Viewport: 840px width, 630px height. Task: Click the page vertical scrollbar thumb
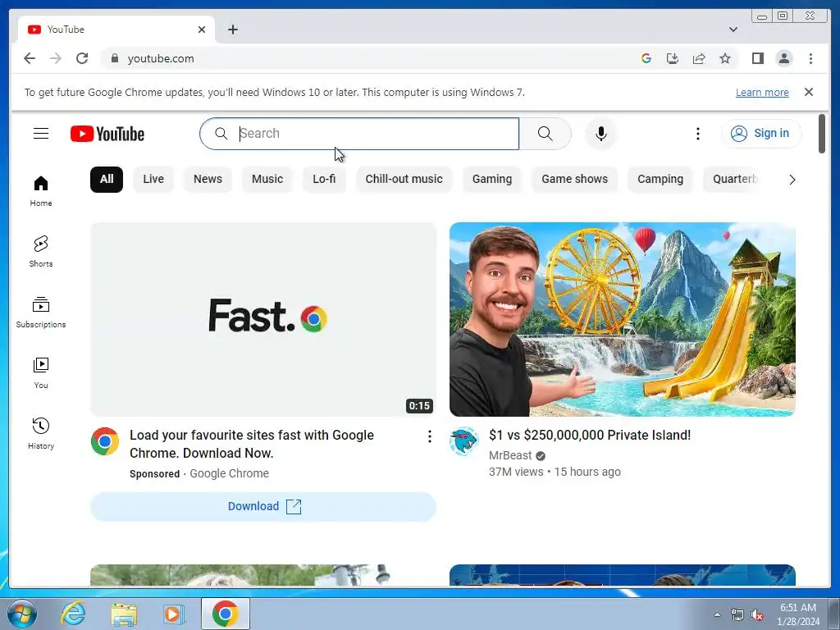coord(822,134)
